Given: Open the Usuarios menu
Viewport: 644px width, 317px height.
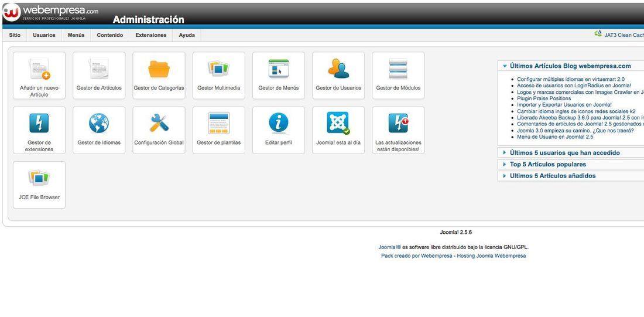Looking at the screenshot, I should (44, 35).
